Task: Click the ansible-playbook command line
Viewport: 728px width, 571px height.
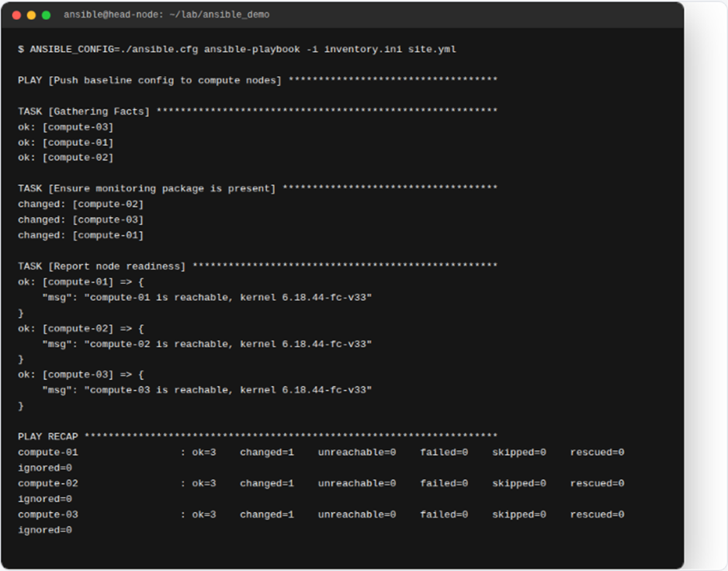Action: (237, 49)
